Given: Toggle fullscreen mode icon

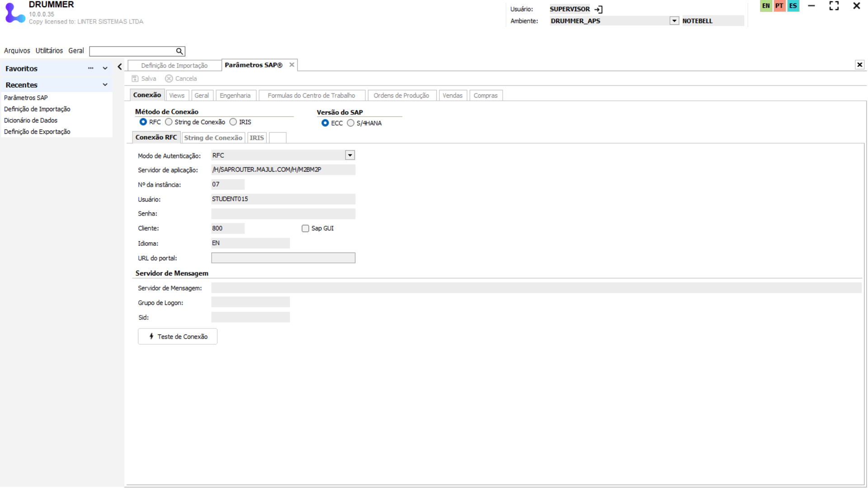Looking at the screenshot, I should tap(834, 6).
